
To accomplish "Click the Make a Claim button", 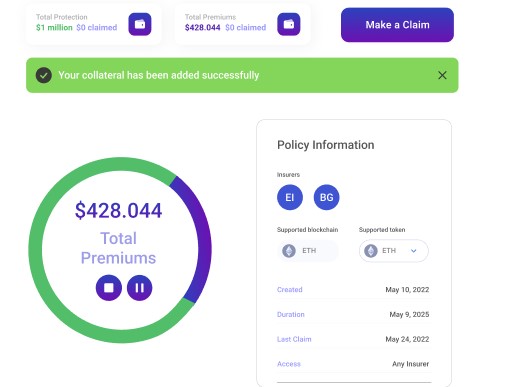I will point(397,25).
